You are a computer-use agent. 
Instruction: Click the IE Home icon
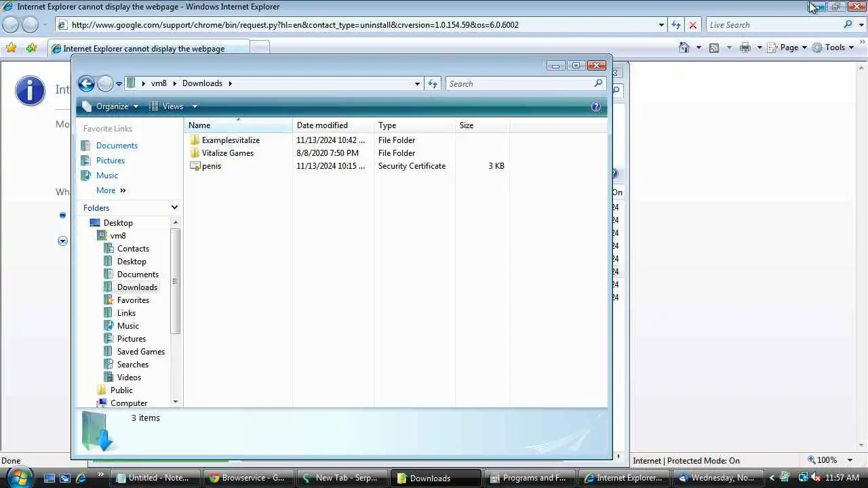coord(684,47)
